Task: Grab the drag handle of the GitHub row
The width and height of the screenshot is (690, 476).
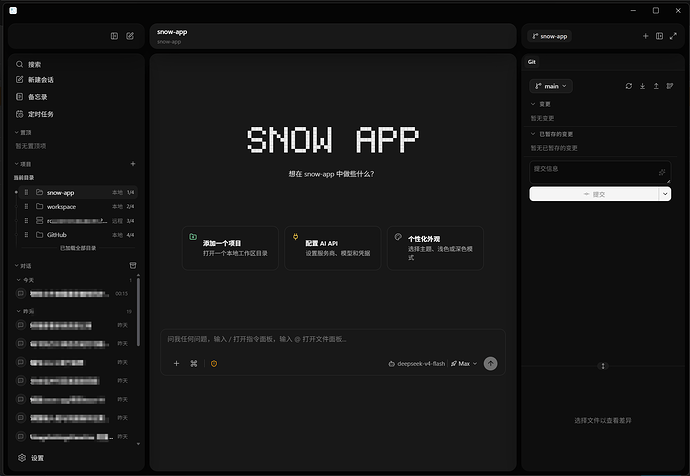Action: click(x=26, y=234)
